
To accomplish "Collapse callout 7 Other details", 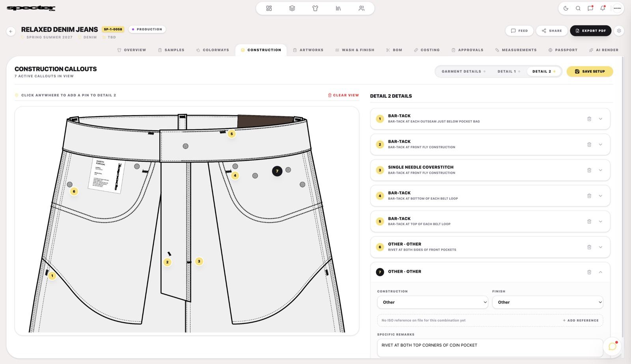I will tap(601, 272).
